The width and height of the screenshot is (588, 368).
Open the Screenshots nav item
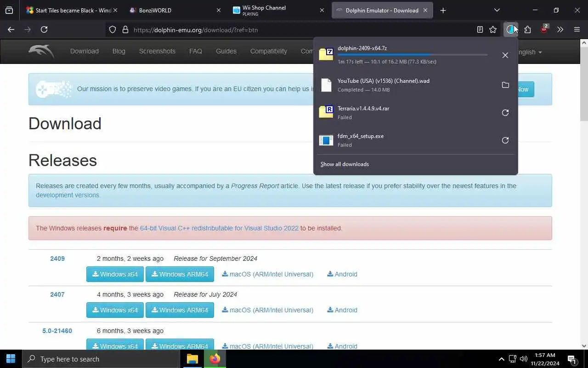(x=157, y=51)
